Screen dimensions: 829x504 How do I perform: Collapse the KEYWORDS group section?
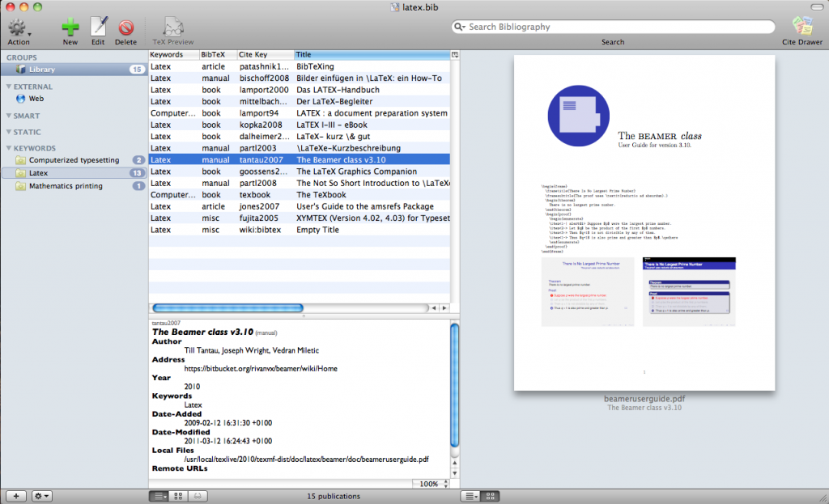tap(9, 149)
